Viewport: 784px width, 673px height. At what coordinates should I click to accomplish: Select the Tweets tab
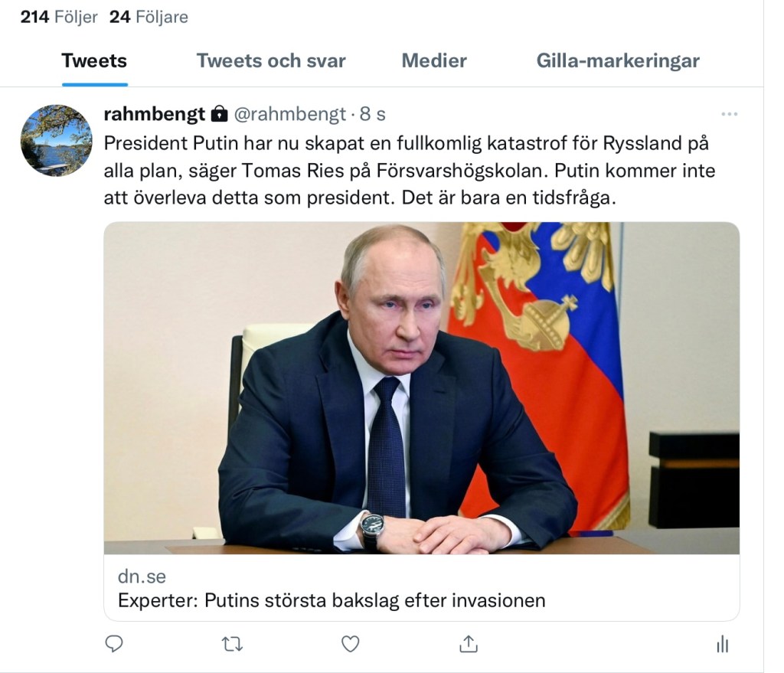tap(94, 61)
